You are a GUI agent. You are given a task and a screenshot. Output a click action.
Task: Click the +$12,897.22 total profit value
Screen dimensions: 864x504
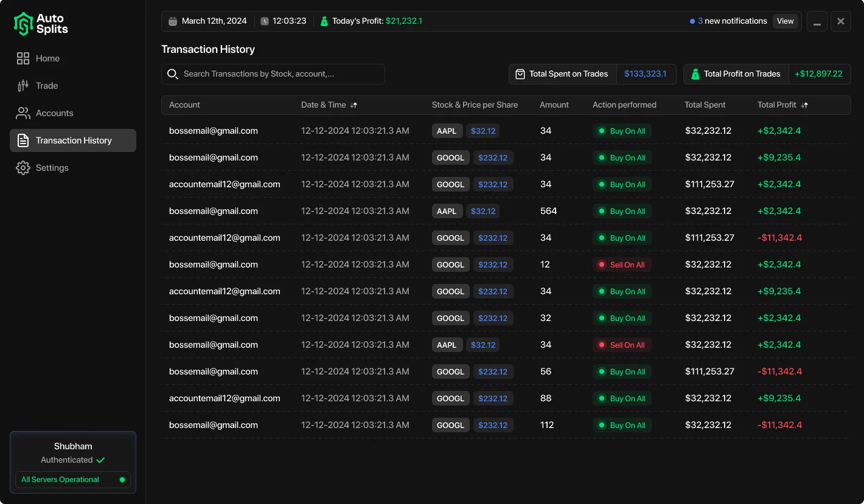[x=818, y=74]
